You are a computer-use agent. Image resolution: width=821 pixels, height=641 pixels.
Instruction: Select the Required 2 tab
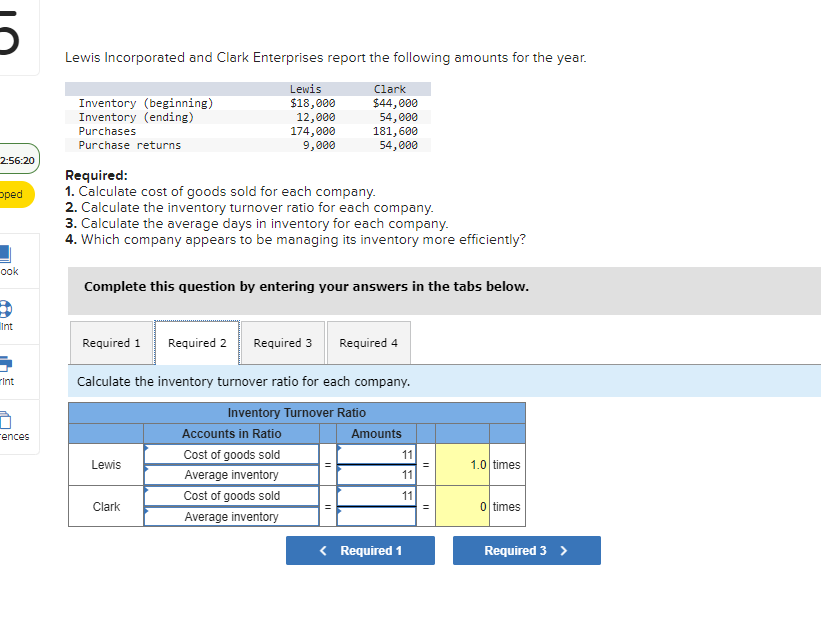197,343
